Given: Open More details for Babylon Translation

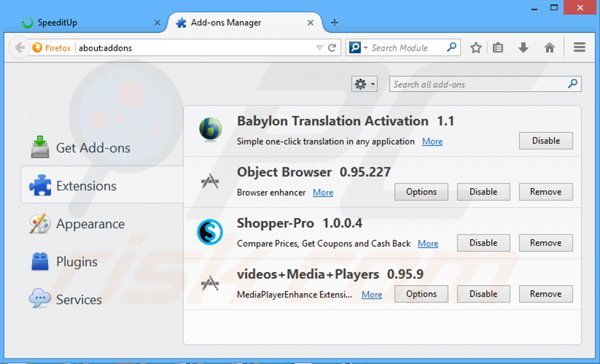Looking at the screenshot, I should [432, 142].
